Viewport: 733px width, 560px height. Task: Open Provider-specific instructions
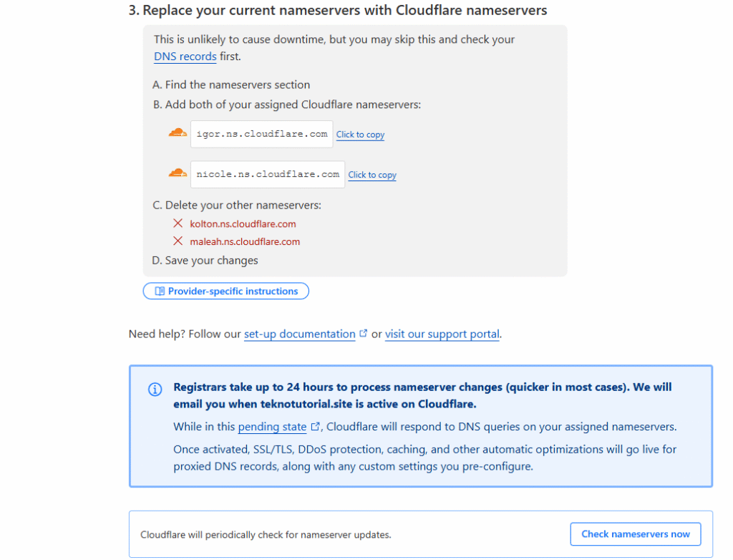click(x=225, y=291)
